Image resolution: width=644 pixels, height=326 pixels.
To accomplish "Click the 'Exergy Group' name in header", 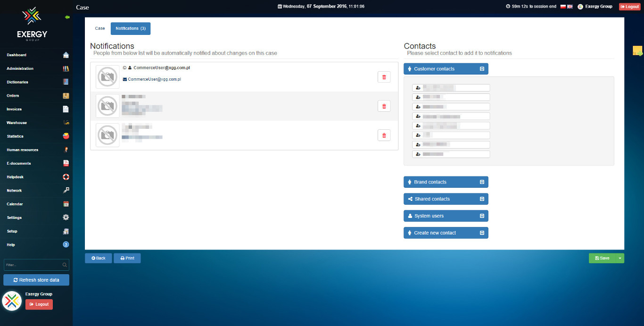I will (x=599, y=7).
